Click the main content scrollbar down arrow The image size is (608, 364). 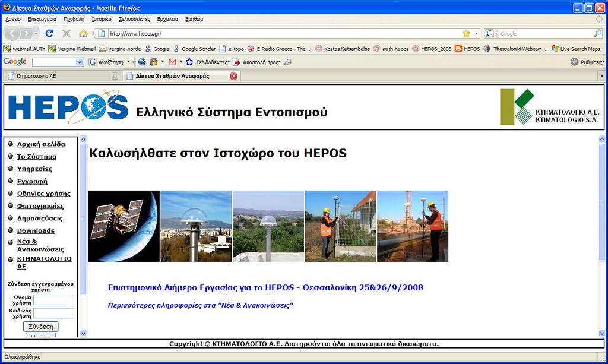(602, 333)
